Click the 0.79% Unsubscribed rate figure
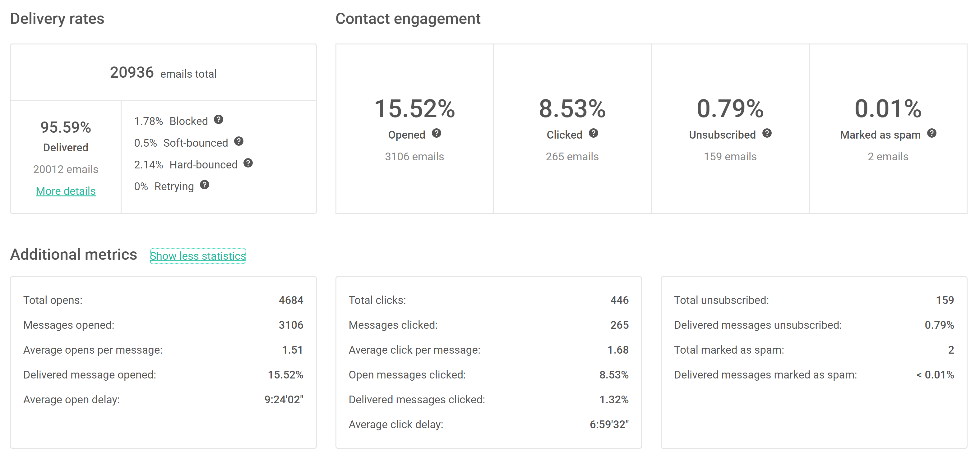Screen dimensions: 980x463 pos(730,109)
